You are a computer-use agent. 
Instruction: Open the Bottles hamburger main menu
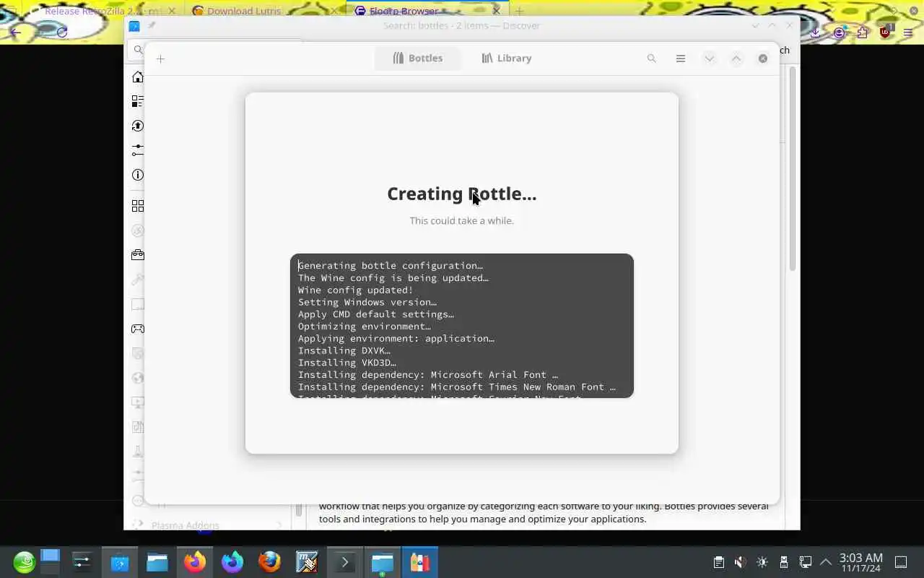coord(680,59)
